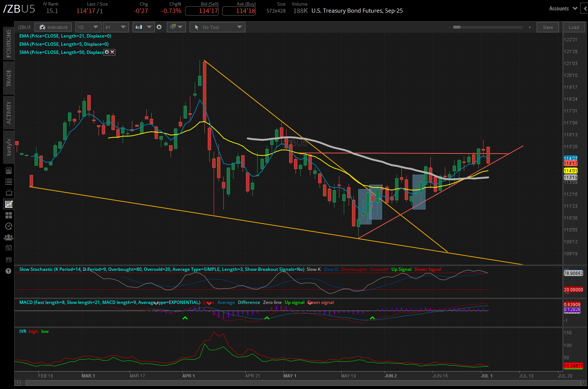Click the Slow Stochastic study label
The height and width of the screenshot is (389, 588).
tap(162, 269)
